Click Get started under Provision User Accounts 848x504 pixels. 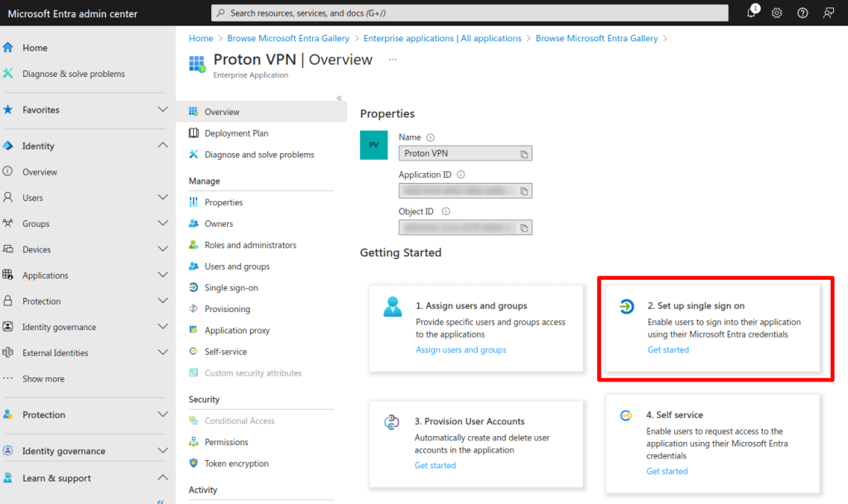pyautogui.click(x=436, y=465)
